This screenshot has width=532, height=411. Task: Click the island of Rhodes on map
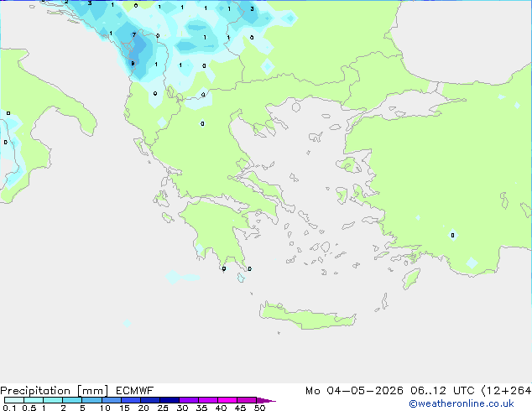tap(411, 278)
